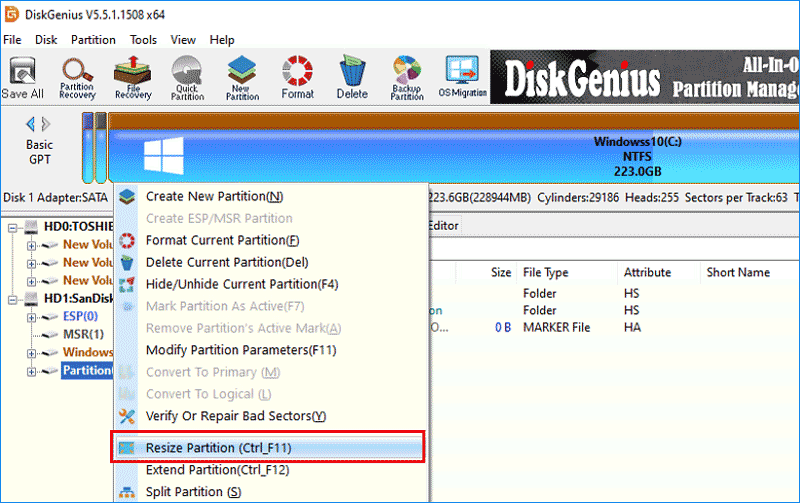Sort files by the Short Name column
Viewport: 800px width, 503px height.
click(x=738, y=272)
